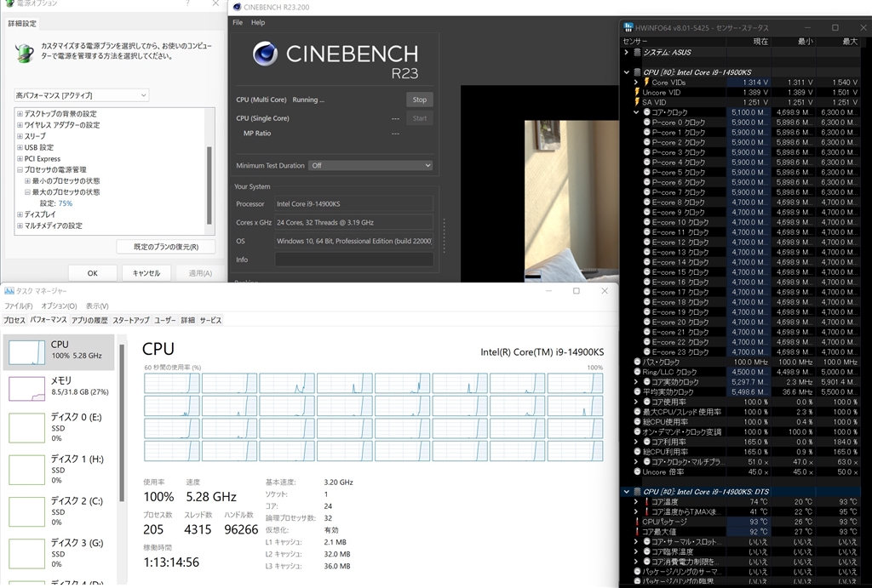Switch to 詳細 tab in Task Manager
Screen dimensions: 872x588
[x=188, y=320]
